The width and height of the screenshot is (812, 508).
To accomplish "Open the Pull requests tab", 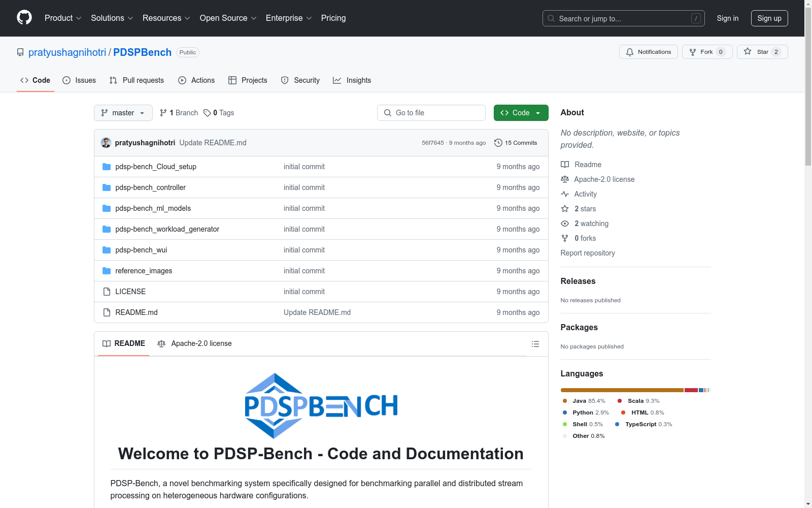I will (x=137, y=80).
